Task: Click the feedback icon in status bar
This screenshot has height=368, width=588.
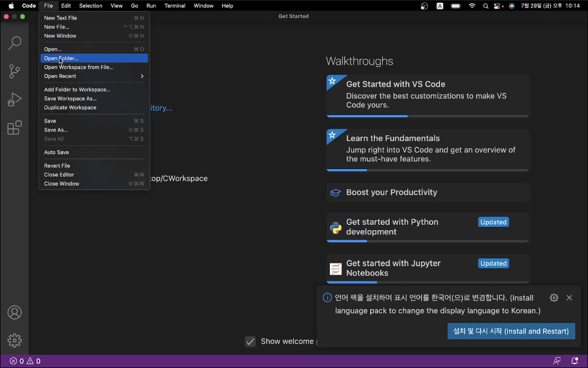Action: click(557, 361)
